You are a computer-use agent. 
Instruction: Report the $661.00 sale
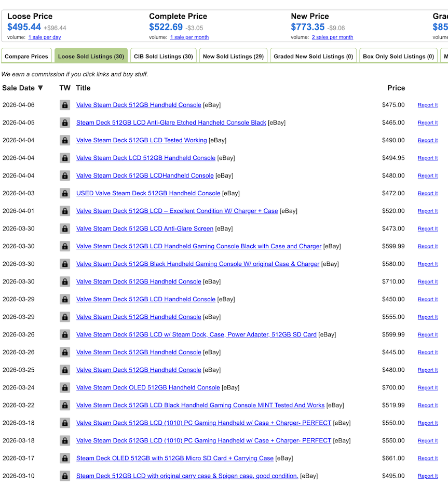click(428, 458)
